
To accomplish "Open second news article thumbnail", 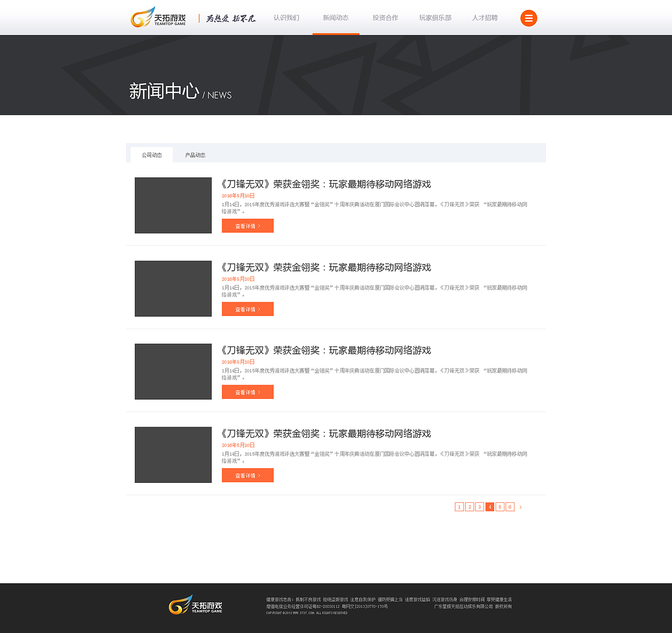I will click(x=173, y=289).
